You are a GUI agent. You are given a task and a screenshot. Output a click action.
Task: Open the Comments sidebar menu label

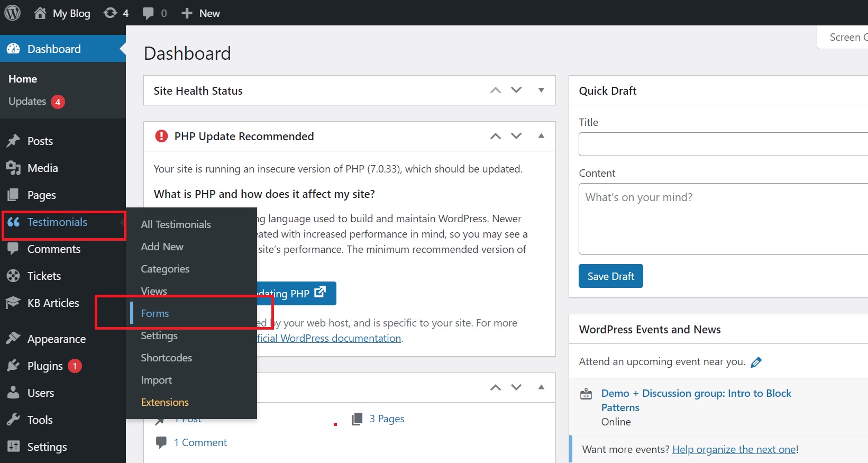coord(54,249)
